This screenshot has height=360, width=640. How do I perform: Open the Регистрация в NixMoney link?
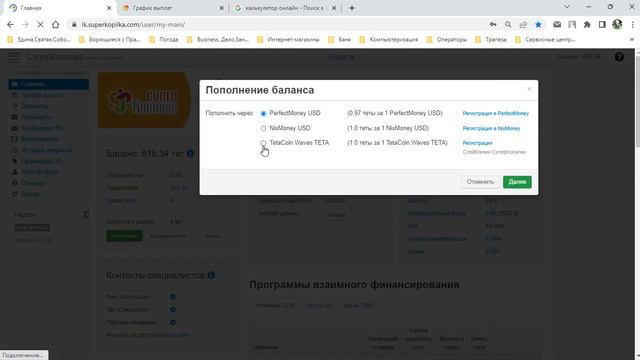pyautogui.click(x=491, y=129)
